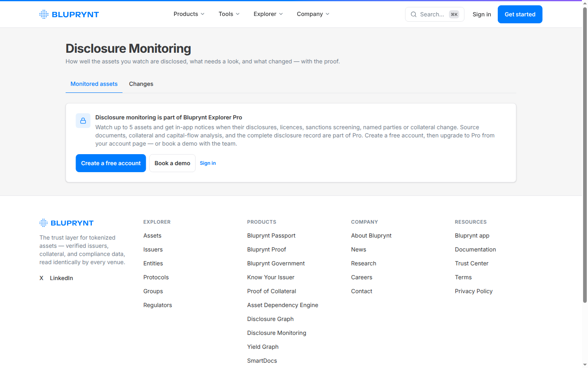Open Bluprynt Government link
The height and width of the screenshot is (368, 588).
(x=276, y=263)
